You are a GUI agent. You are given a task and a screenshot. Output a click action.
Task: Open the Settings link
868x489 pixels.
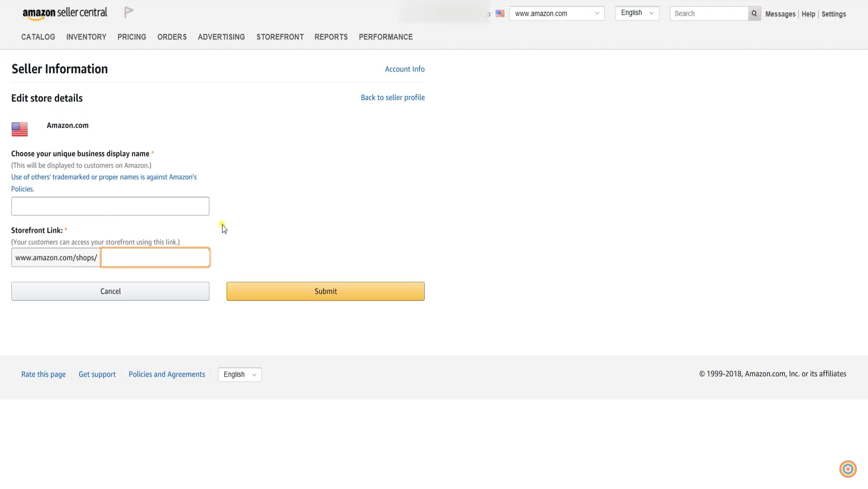(834, 14)
